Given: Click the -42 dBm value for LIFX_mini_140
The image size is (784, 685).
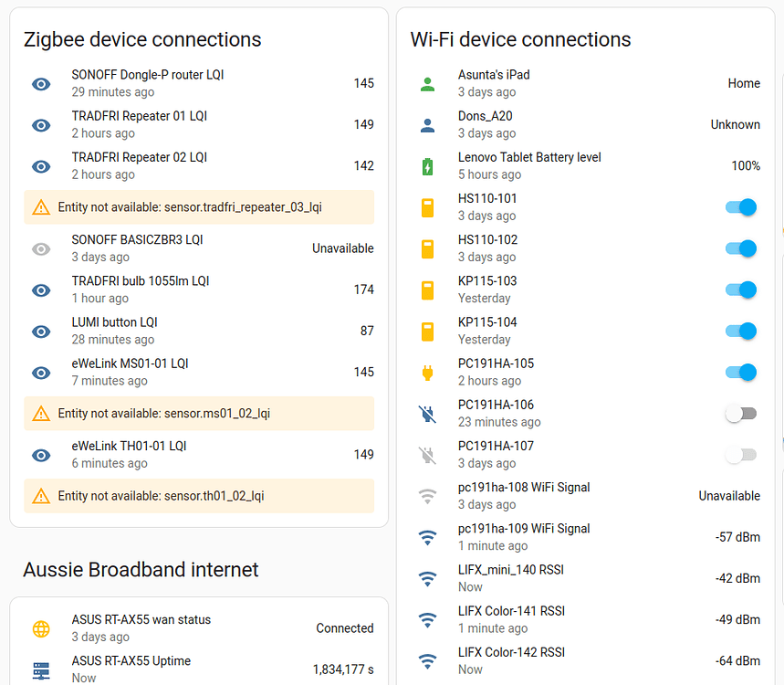Looking at the screenshot, I should [x=737, y=578].
